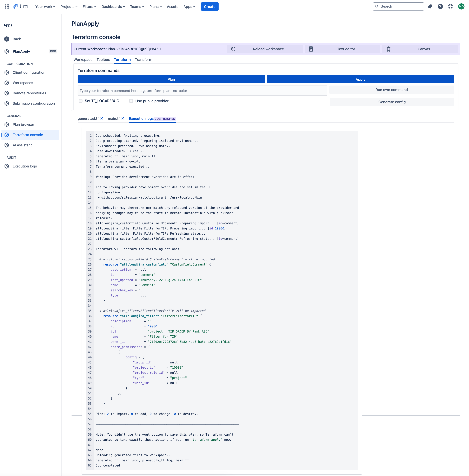Click the MO user avatar
The height and width of the screenshot is (476, 469).
461,6
